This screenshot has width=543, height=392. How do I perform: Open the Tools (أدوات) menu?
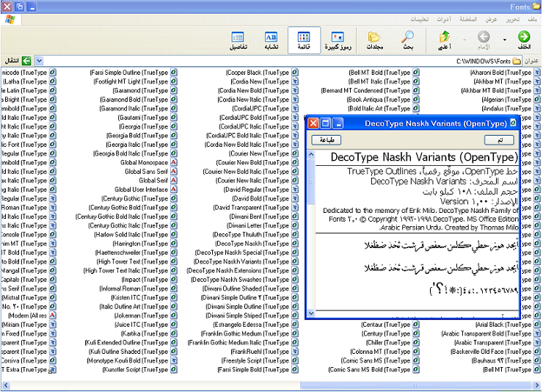[x=444, y=19]
